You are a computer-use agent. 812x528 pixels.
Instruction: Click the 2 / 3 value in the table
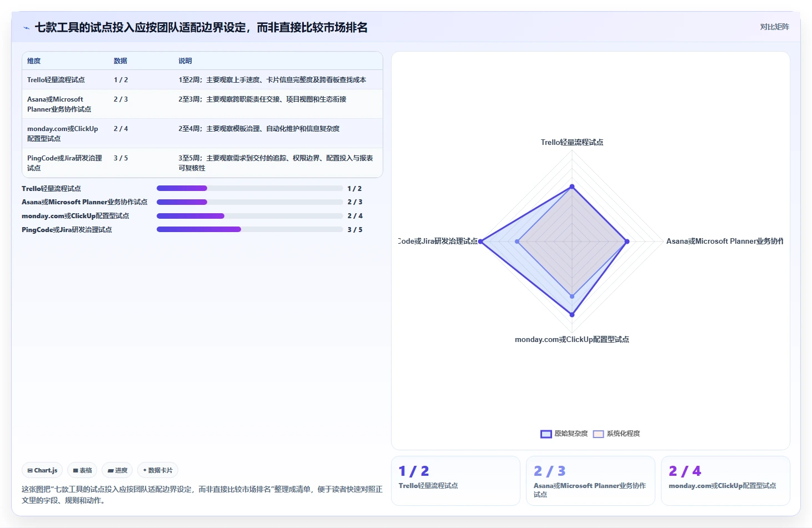point(121,99)
